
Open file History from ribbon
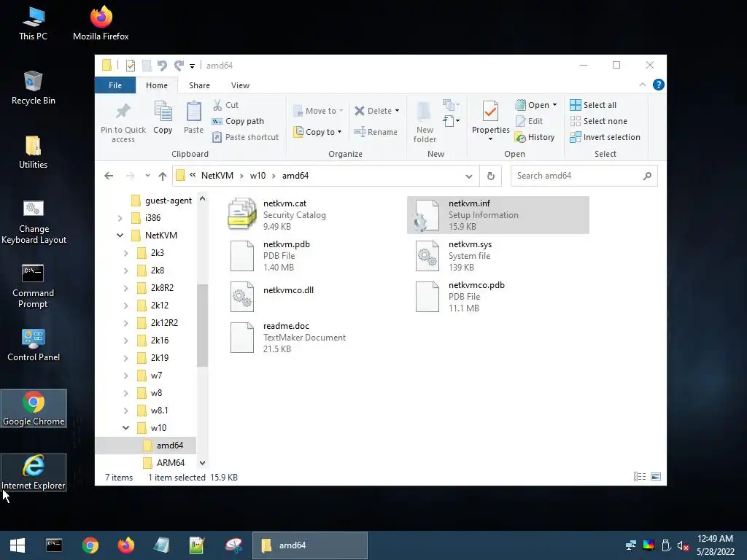[x=535, y=137]
